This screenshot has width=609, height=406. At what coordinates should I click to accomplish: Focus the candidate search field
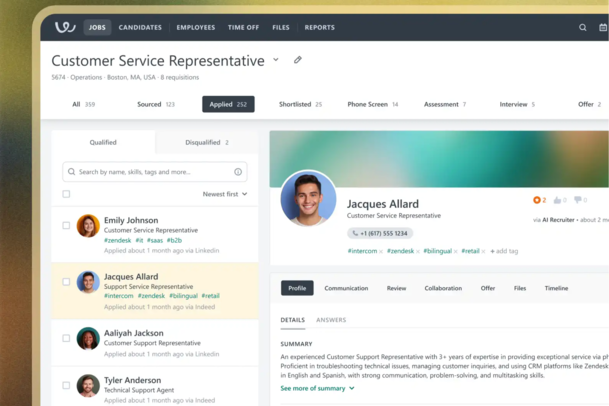click(155, 172)
